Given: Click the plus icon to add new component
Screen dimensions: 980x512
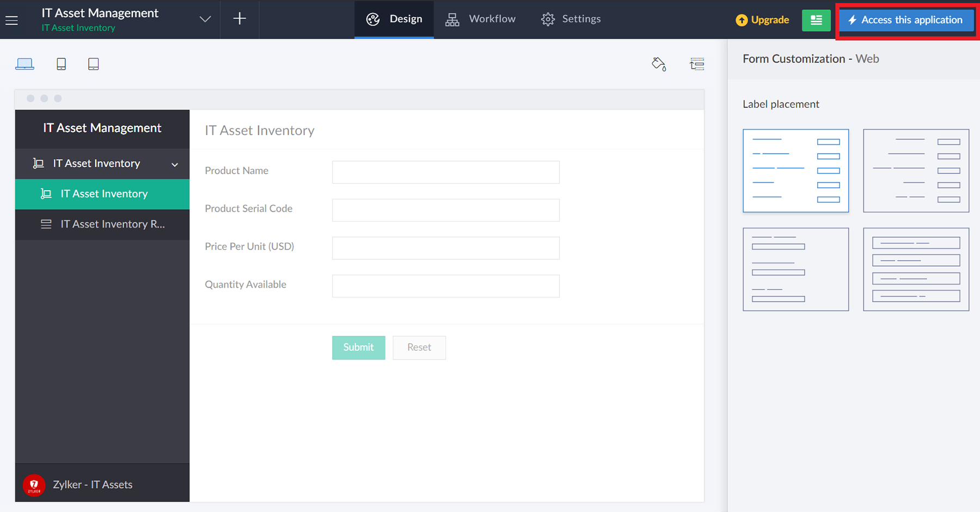Looking at the screenshot, I should (239, 19).
